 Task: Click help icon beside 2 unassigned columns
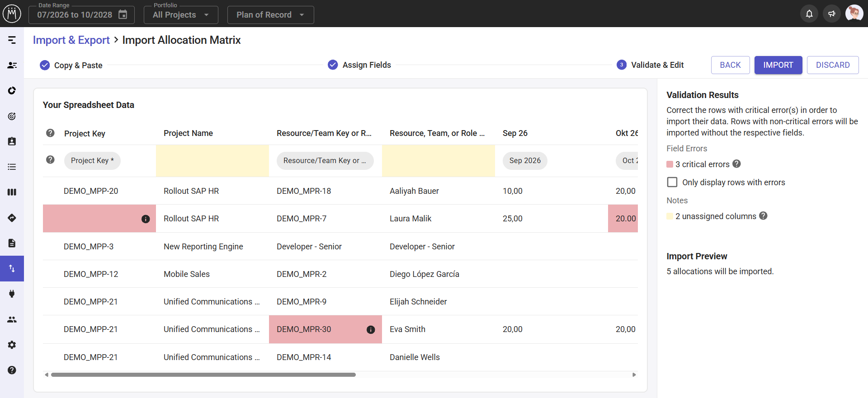point(763,216)
